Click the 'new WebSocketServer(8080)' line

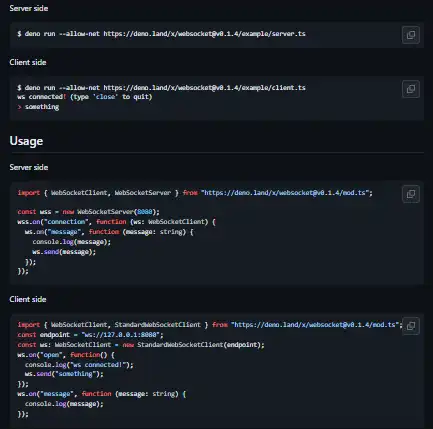(x=88, y=212)
